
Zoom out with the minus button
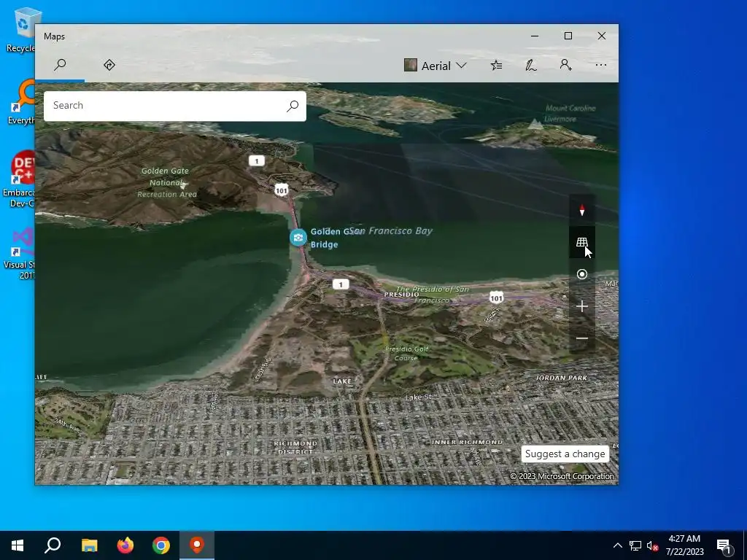(x=581, y=338)
